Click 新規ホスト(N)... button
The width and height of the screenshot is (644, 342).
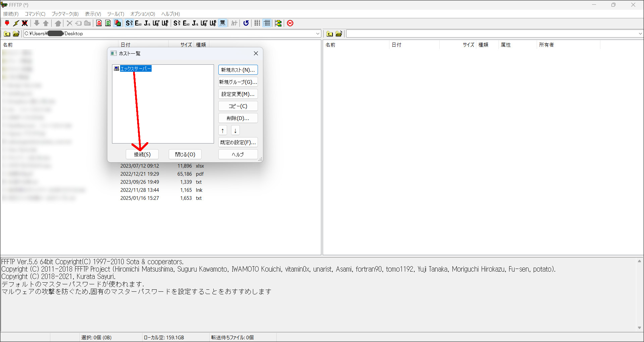pyautogui.click(x=238, y=70)
